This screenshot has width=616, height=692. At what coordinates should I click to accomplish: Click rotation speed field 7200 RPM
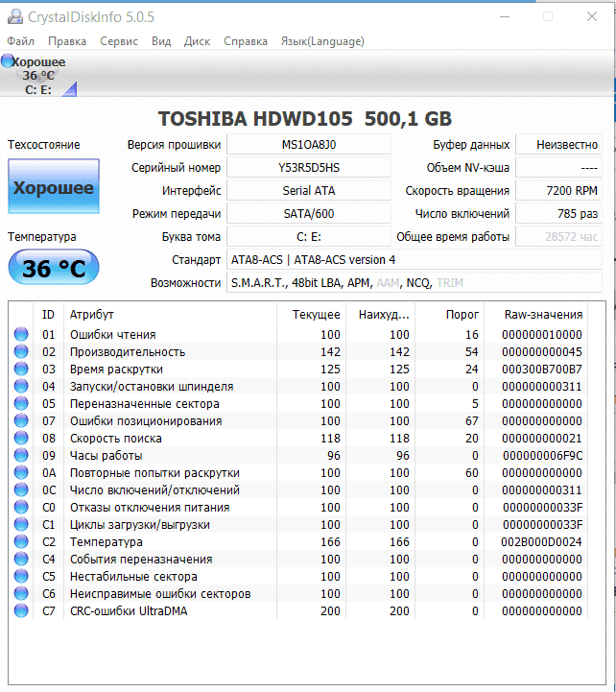tap(559, 191)
